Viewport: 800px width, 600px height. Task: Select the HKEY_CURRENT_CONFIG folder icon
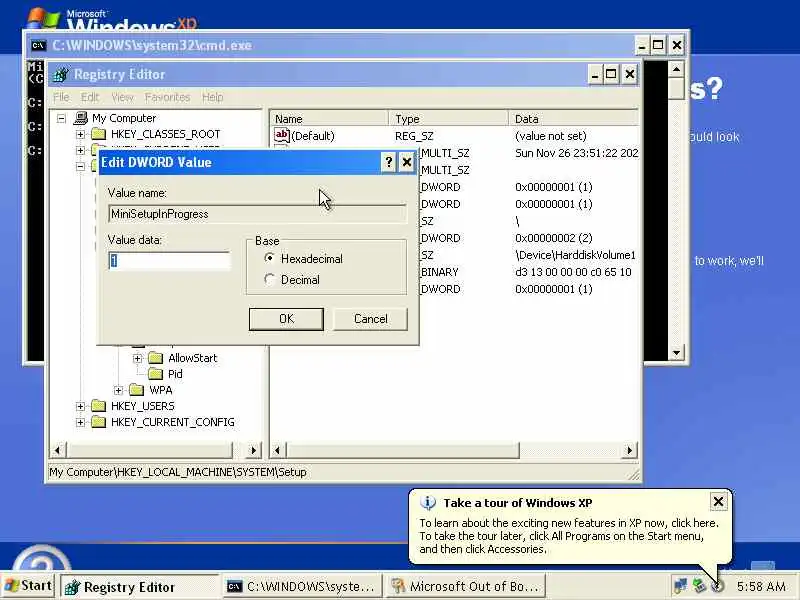[x=98, y=422]
